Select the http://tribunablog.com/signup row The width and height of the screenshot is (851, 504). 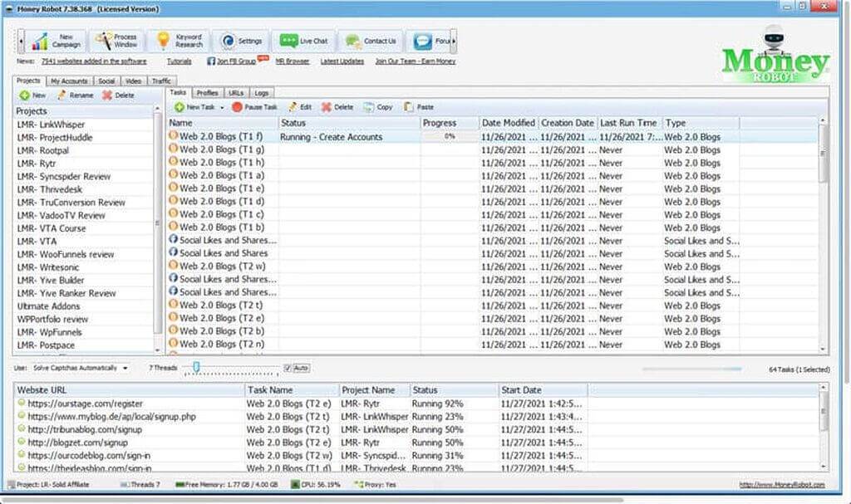(416, 429)
